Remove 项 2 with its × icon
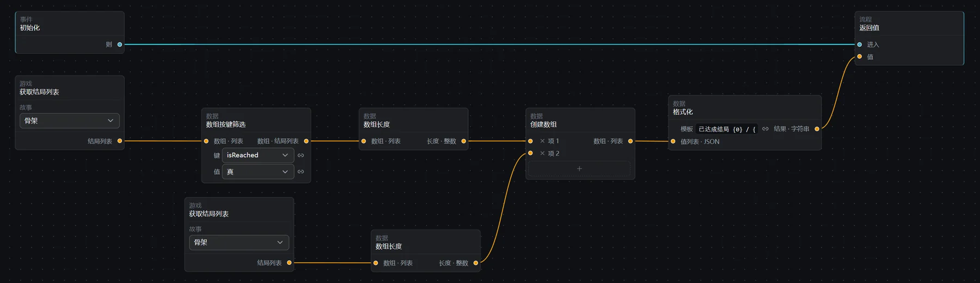 click(x=542, y=153)
